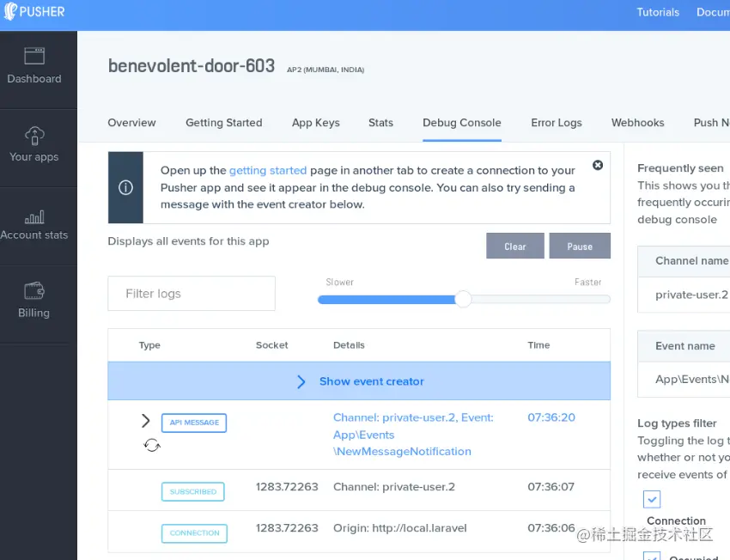The image size is (730, 560).
Task: Click the Show event creator link
Action: point(372,381)
